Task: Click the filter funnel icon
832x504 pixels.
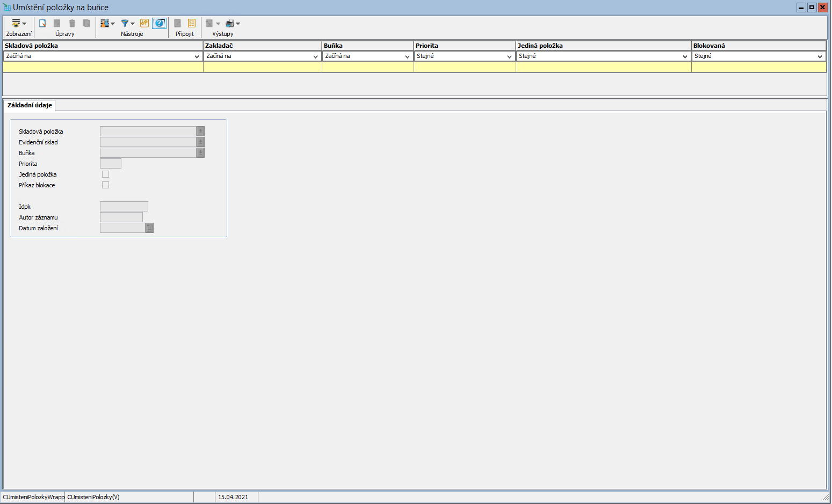Action: [125, 24]
